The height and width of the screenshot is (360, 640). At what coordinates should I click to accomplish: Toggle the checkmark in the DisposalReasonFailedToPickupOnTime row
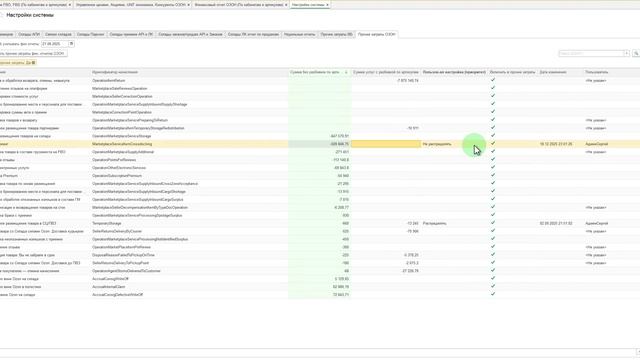coord(493,255)
